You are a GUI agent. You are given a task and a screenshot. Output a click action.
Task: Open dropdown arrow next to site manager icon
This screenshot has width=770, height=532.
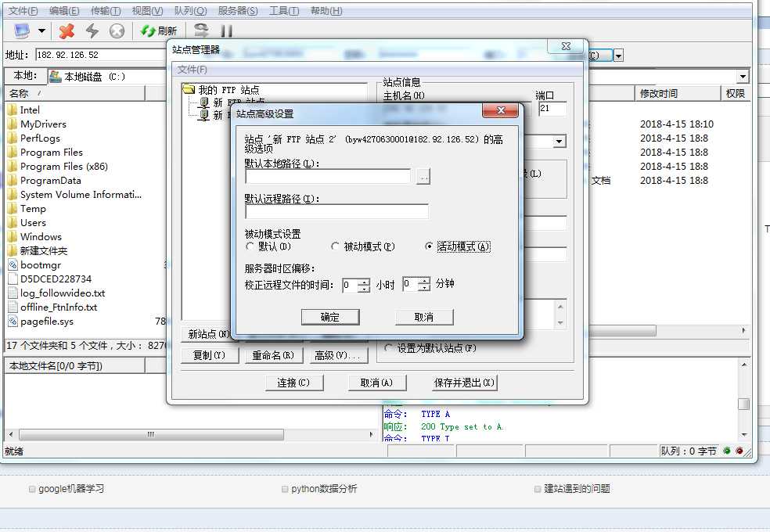[x=42, y=31]
